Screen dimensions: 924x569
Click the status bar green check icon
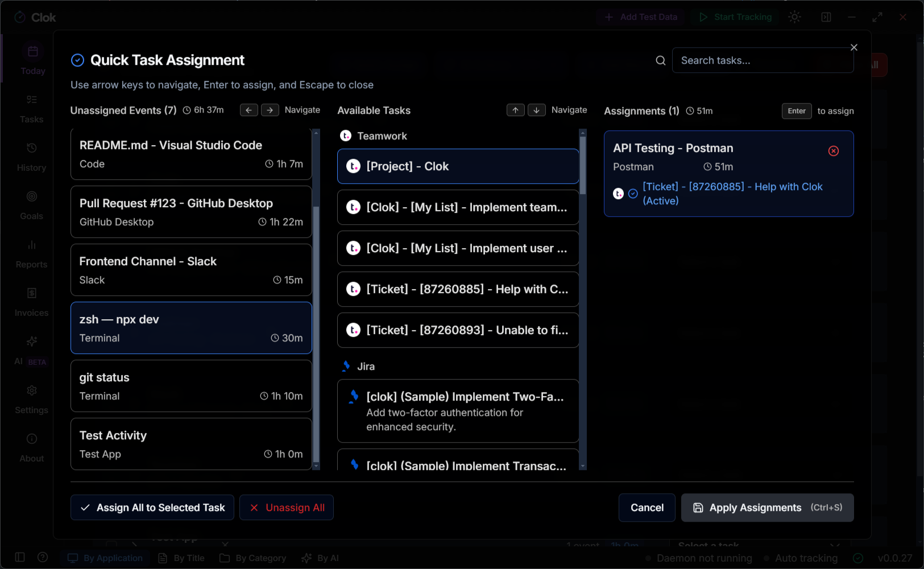pos(858,558)
